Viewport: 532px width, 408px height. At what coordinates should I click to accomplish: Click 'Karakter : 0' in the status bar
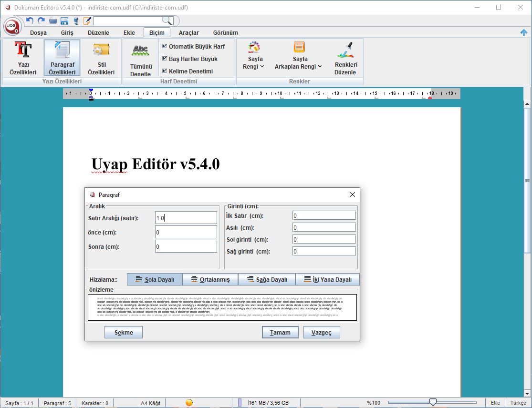pyautogui.click(x=94, y=403)
